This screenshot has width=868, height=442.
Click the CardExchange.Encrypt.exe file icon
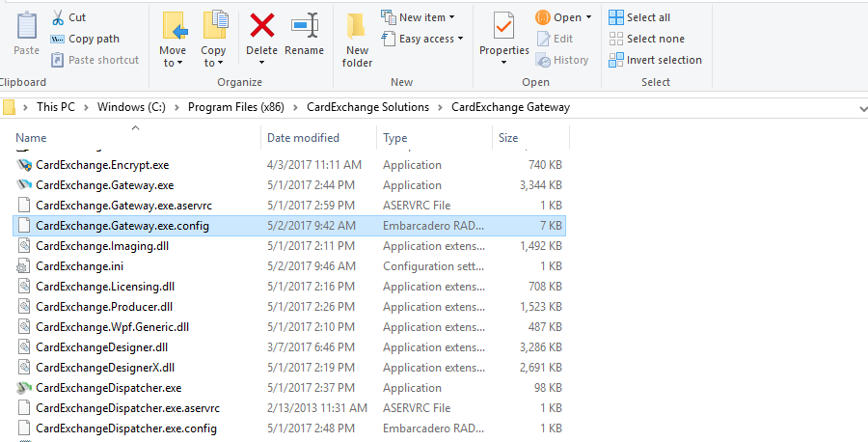pos(24,165)
